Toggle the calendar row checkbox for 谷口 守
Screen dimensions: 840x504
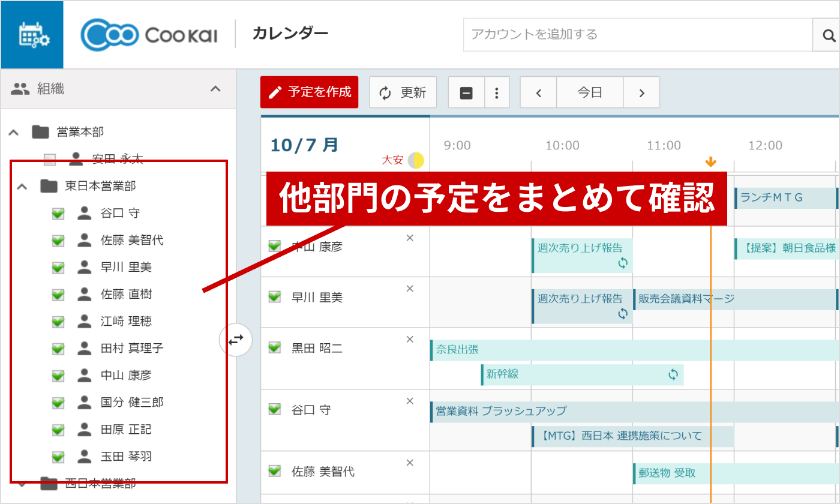click(275, 409)
